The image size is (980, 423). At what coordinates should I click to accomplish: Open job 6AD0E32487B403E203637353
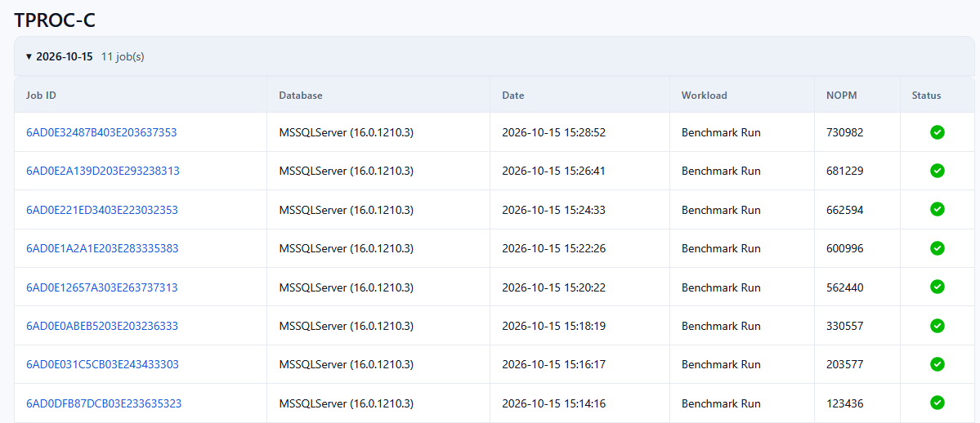pyautogui.click(x=101, y=132)
